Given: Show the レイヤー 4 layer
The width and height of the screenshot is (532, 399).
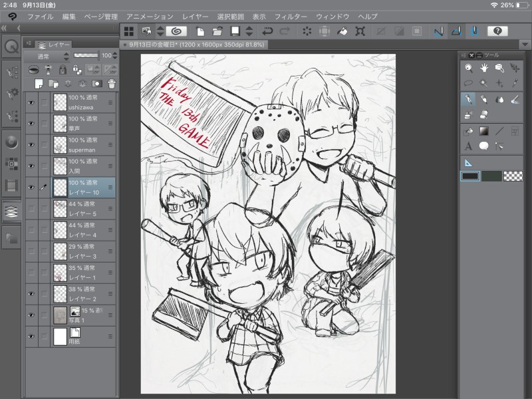Looking at the screenshot, I should [x=31, y=230].
